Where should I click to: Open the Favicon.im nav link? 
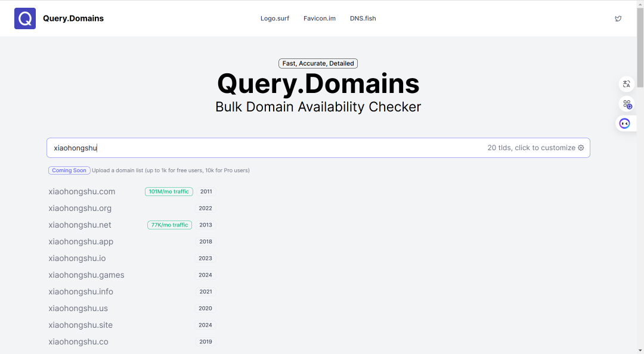pos(320,18)
